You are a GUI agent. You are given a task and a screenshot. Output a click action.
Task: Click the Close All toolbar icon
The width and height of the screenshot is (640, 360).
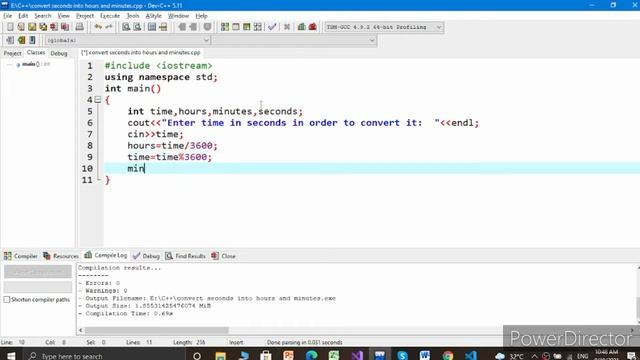coord(65,27)
